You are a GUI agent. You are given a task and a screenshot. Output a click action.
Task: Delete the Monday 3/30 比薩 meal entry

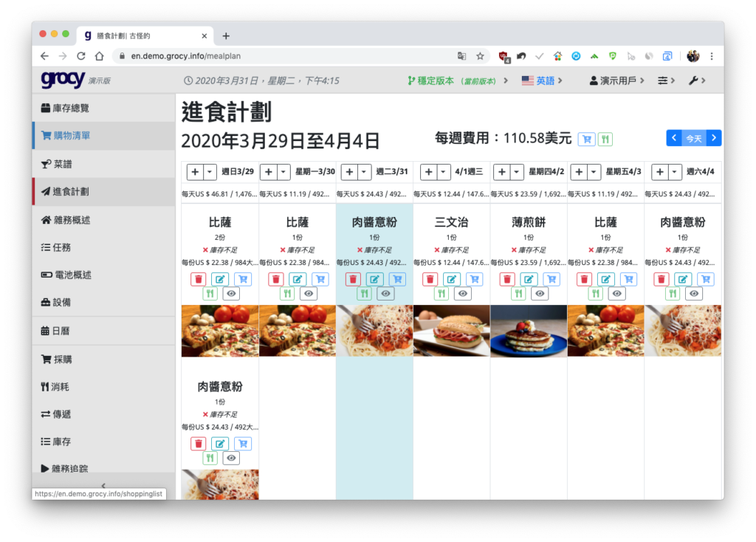tap(275, 279)
